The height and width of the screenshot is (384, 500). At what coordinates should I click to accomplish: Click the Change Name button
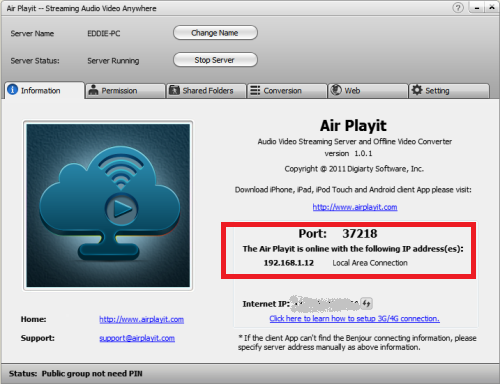(215, 33)
